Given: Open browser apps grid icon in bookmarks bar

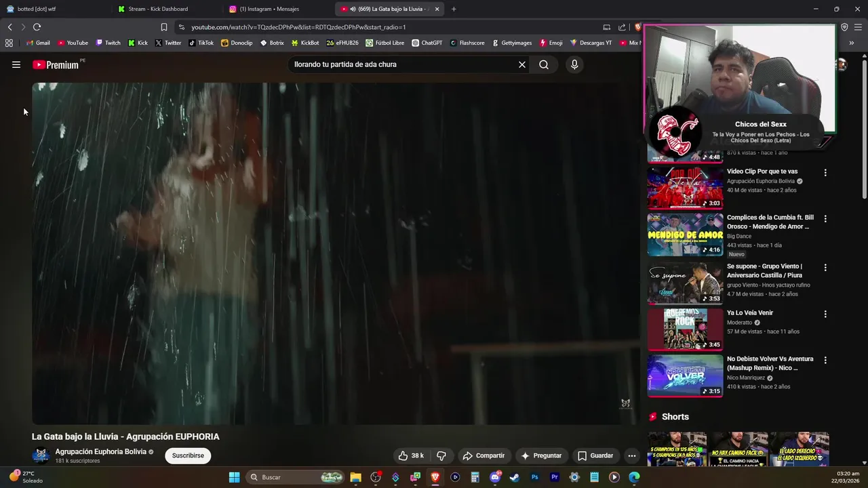Looking at the screenshot, I should tap(9, 43).
